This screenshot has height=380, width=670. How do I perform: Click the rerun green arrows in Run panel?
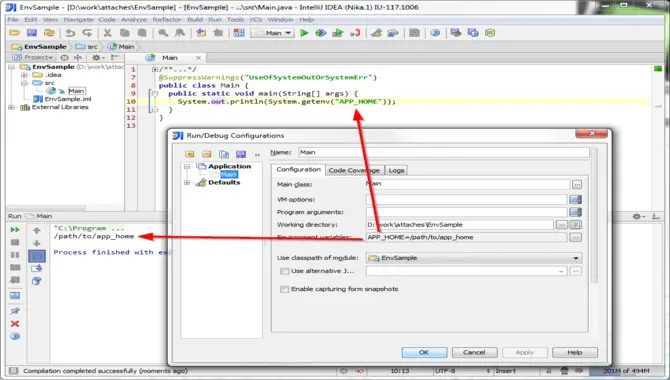(15, 230)
